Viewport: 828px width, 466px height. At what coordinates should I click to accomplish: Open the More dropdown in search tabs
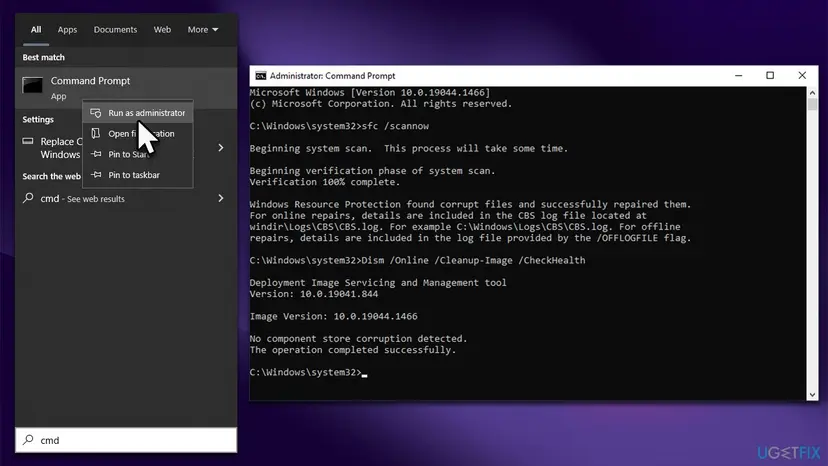(x=203, y=30)
